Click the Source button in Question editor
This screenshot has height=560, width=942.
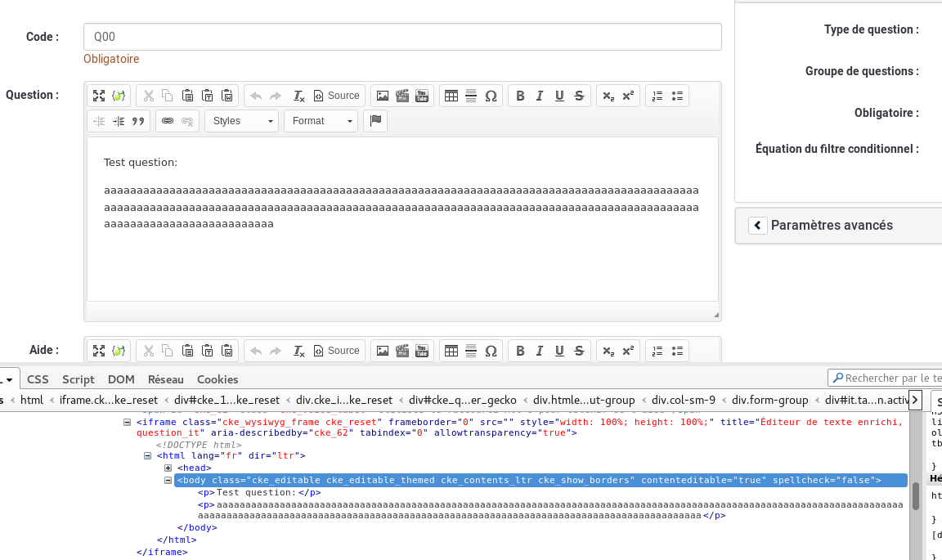point(337,96)
